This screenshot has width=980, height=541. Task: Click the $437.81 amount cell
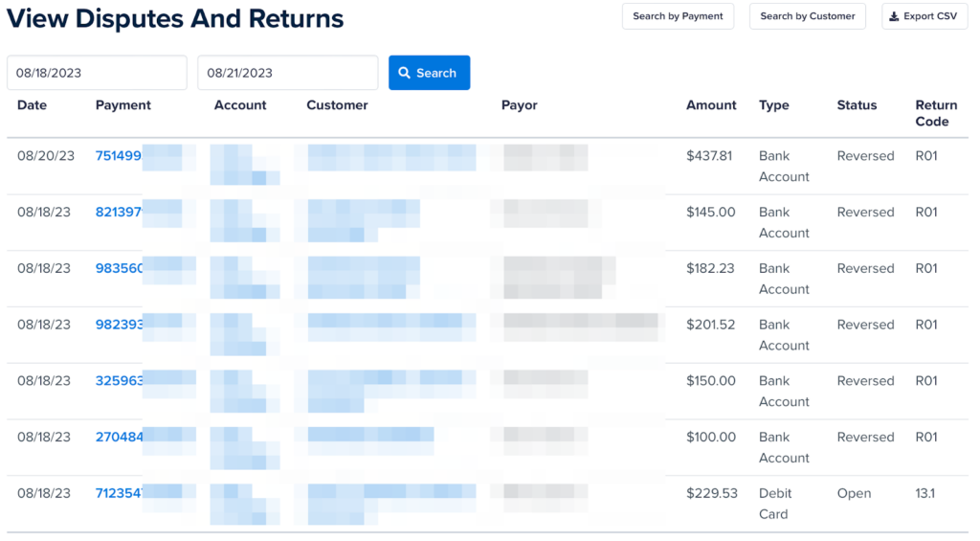click(x=709, y=156)
